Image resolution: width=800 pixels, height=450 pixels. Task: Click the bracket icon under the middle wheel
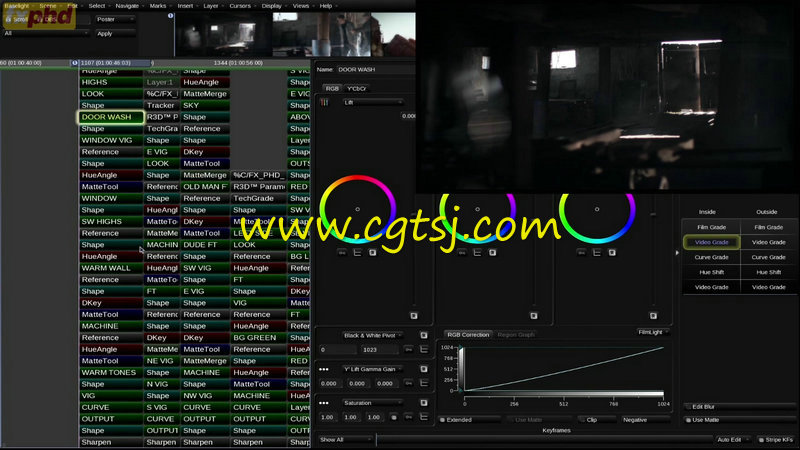pos(477,253)
